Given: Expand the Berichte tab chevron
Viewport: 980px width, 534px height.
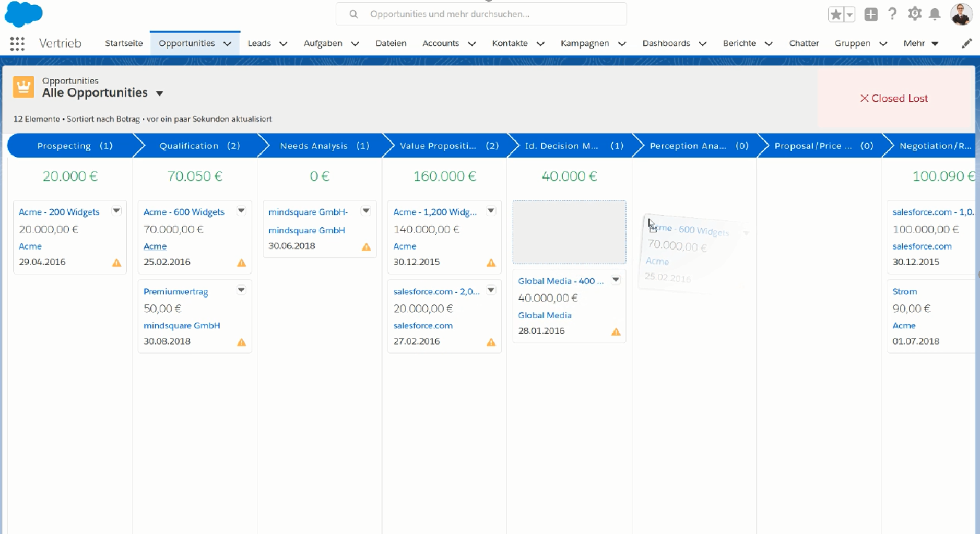Looking at the screenshot, I should click(x=769, y=44).
